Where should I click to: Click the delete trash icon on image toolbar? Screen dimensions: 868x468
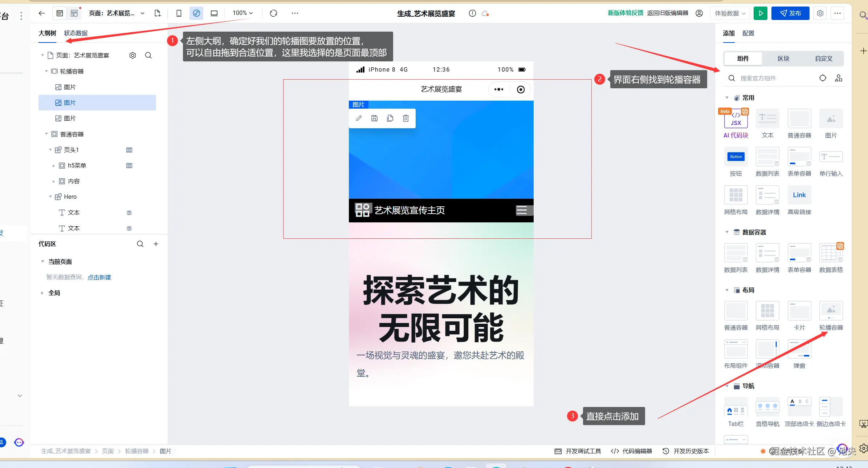coord(406,118)
